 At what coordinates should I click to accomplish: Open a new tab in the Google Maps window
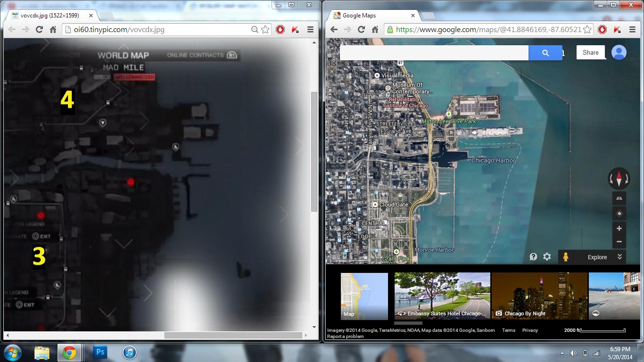click(428, 16)
